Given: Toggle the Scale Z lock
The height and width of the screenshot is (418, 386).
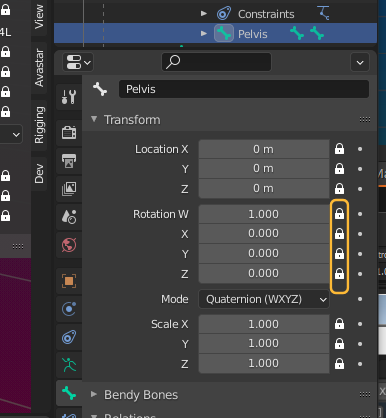Looking at the screenshot, I should 339,364.
